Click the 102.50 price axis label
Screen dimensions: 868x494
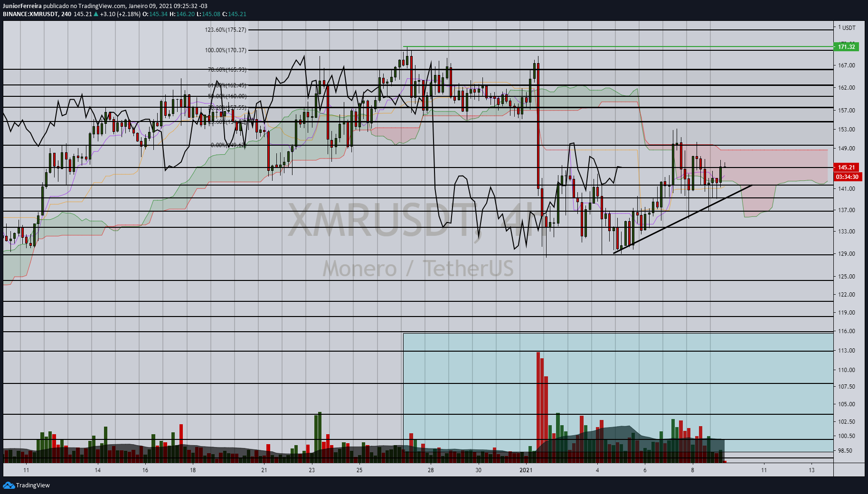pyautogui.click(x=847, y=422)
